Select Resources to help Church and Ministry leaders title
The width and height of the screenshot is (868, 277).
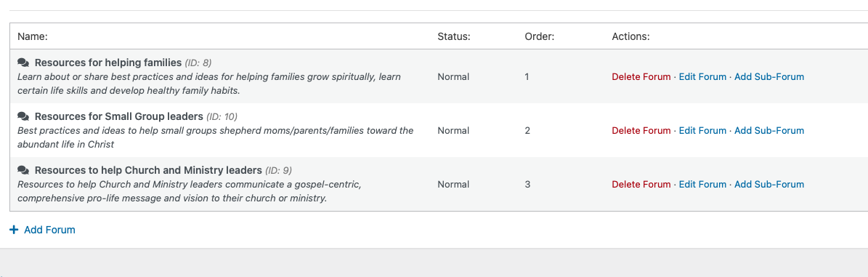[147, 170]
